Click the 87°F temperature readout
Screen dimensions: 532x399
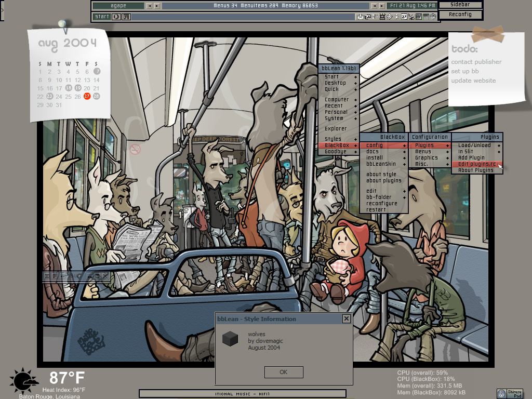pyautogui.click(x=67, y=378)
